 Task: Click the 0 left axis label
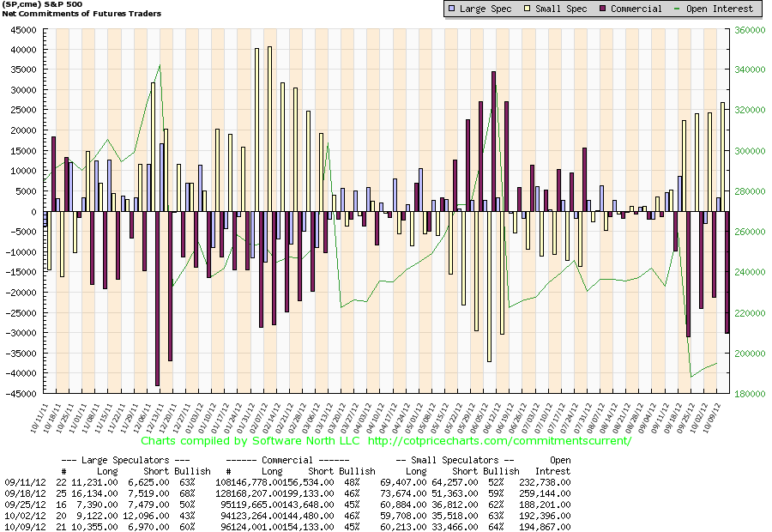[34, 212]
